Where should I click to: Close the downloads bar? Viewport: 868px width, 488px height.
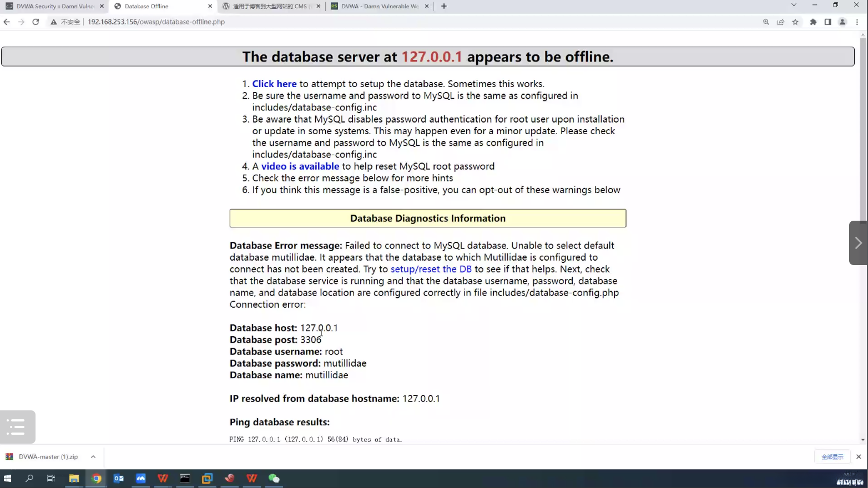point(859,457)
